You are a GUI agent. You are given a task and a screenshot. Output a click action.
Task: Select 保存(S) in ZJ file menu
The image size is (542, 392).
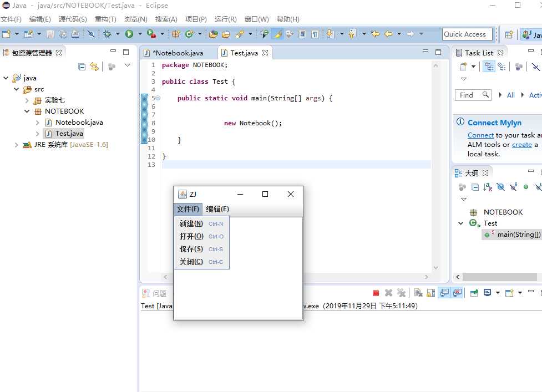(202, 249)
